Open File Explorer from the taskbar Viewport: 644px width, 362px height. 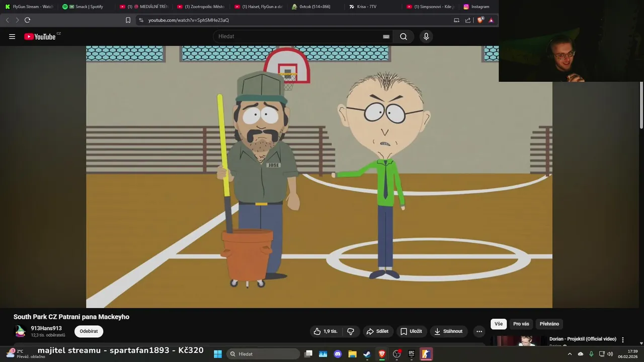click(352, 354)
